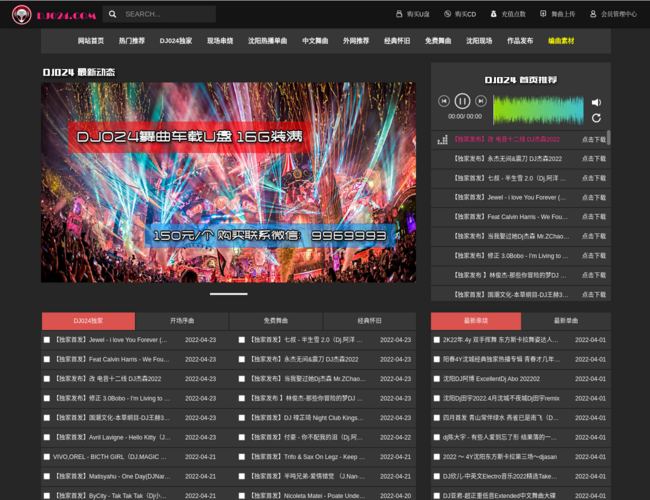Click the search magnifier icon
This screenshot has width=650, height=500.
click(x=112, y=14)
